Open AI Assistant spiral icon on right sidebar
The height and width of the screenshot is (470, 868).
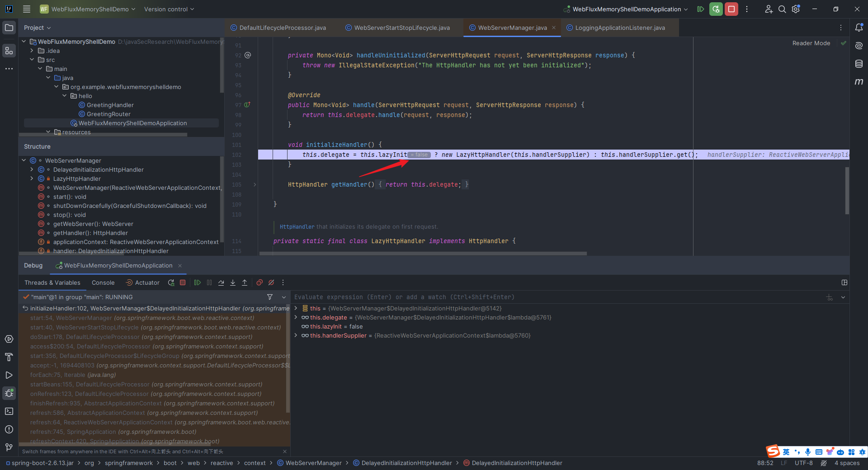859,46
